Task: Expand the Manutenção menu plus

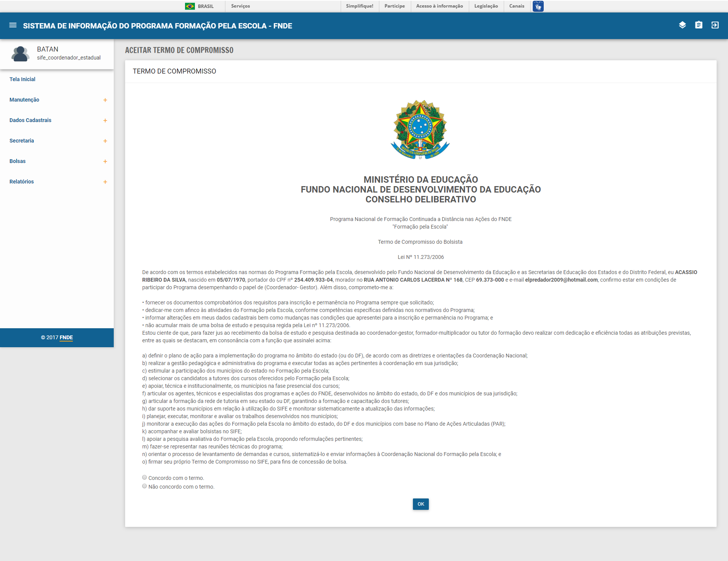Action: click(x=105, y=100)
